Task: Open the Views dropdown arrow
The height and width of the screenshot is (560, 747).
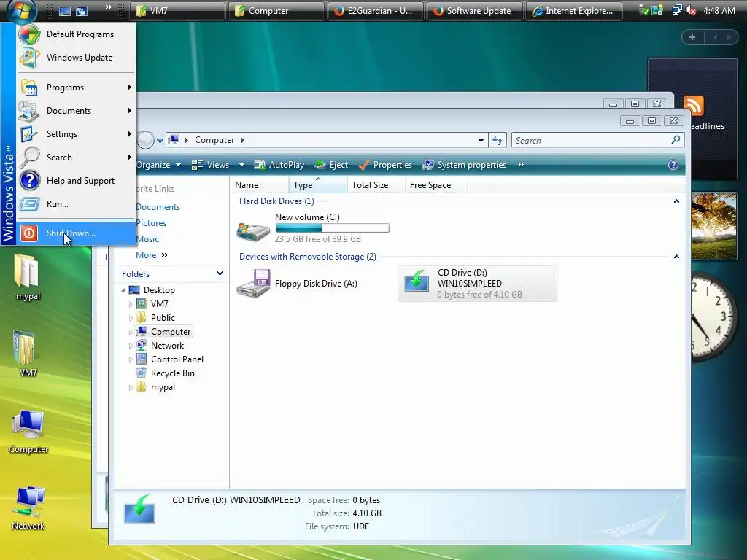Action: [x=241, y=165]
